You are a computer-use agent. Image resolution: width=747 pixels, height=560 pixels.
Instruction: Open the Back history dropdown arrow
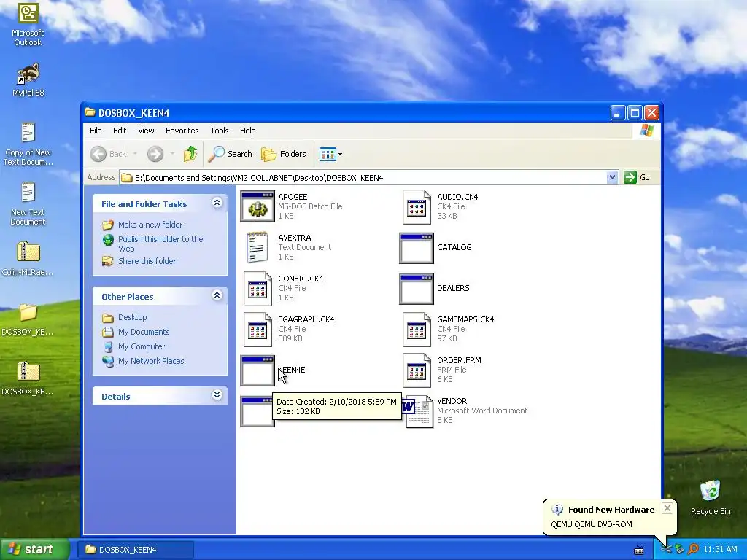135,154
